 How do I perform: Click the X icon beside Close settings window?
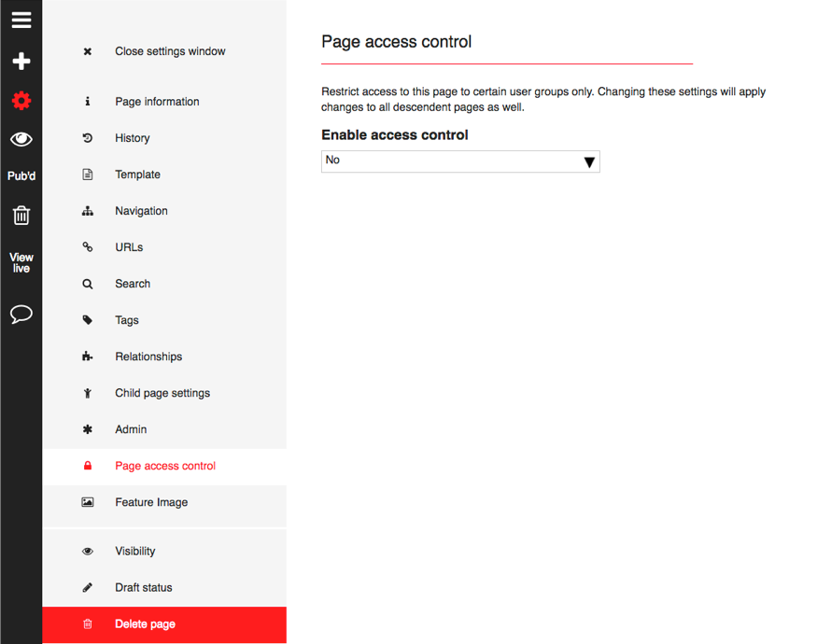point(88,51)
